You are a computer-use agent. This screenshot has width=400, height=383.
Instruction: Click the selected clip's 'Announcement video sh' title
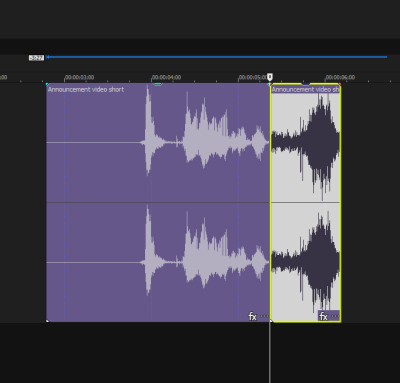[x=305, y=89]
